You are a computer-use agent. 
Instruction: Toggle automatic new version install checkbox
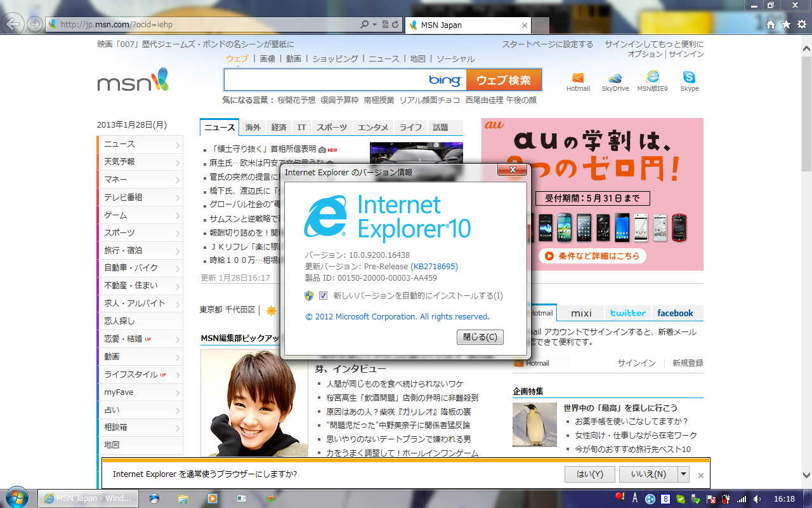[x=324, y=295]
